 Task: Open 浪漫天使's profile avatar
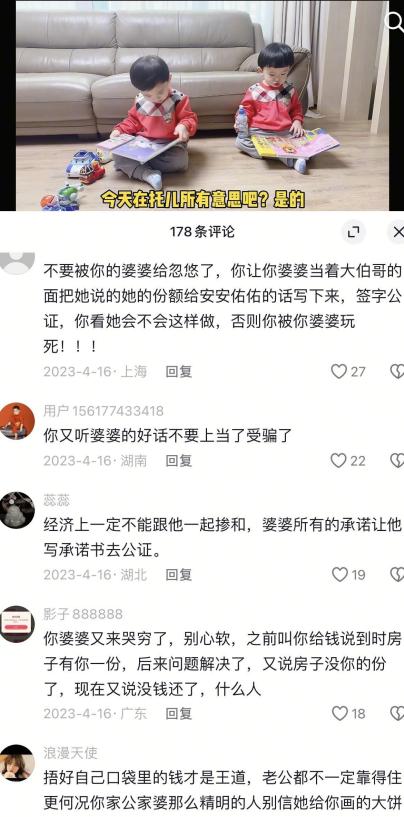[17, 763]
